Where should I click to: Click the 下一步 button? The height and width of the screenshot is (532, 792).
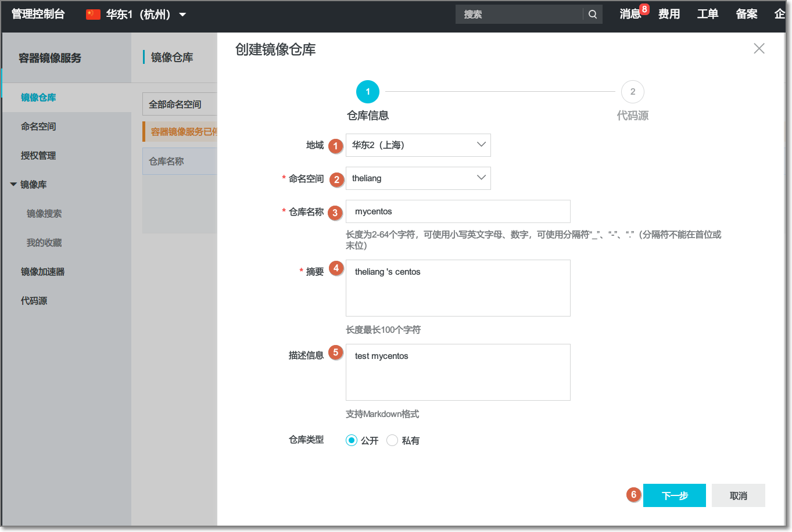click(x=674, y=495)
